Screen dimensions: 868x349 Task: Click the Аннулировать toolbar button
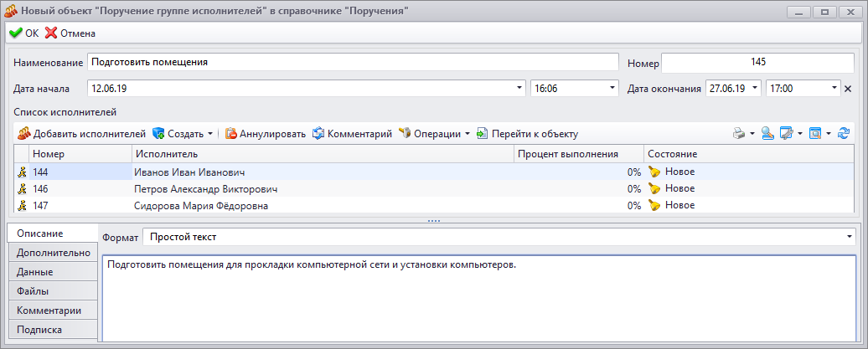(265, 133)
